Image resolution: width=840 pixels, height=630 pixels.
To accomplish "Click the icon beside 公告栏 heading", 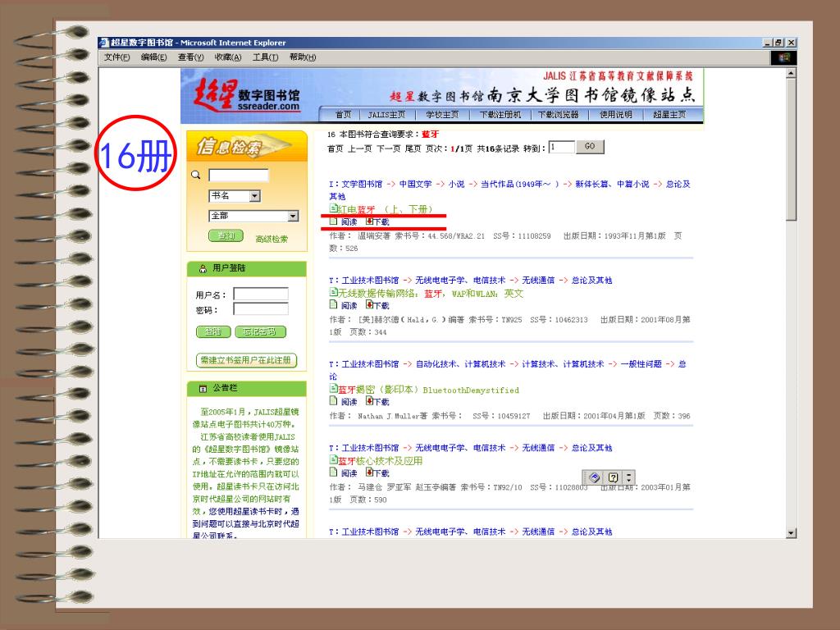I will pos(203,388).
